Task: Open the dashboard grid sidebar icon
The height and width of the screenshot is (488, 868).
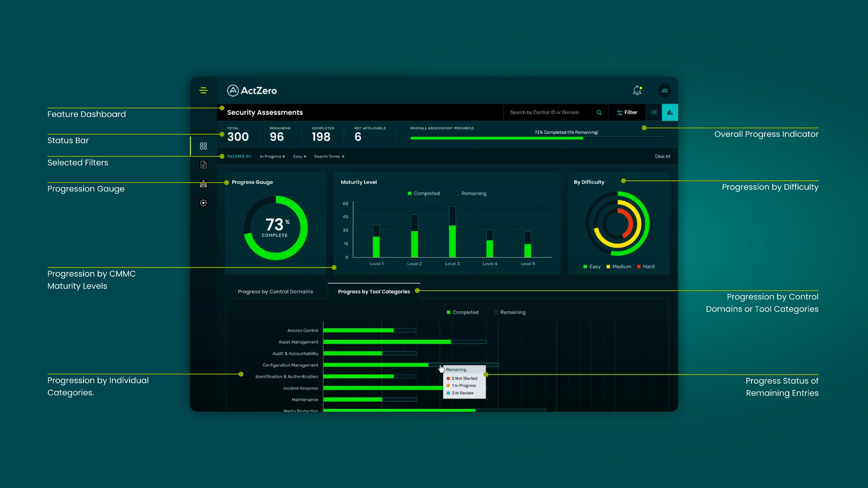Action: click(x=203, y=146)
